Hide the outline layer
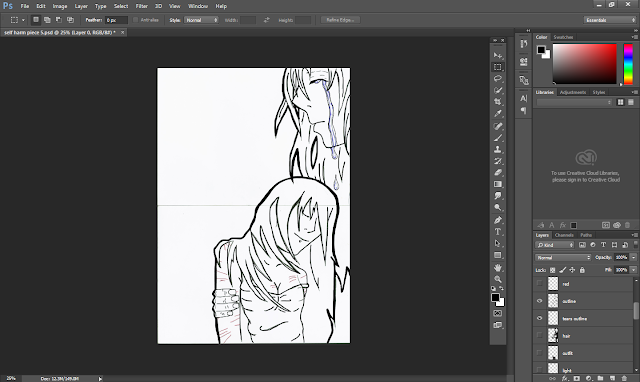 click(x=540, y=301)
